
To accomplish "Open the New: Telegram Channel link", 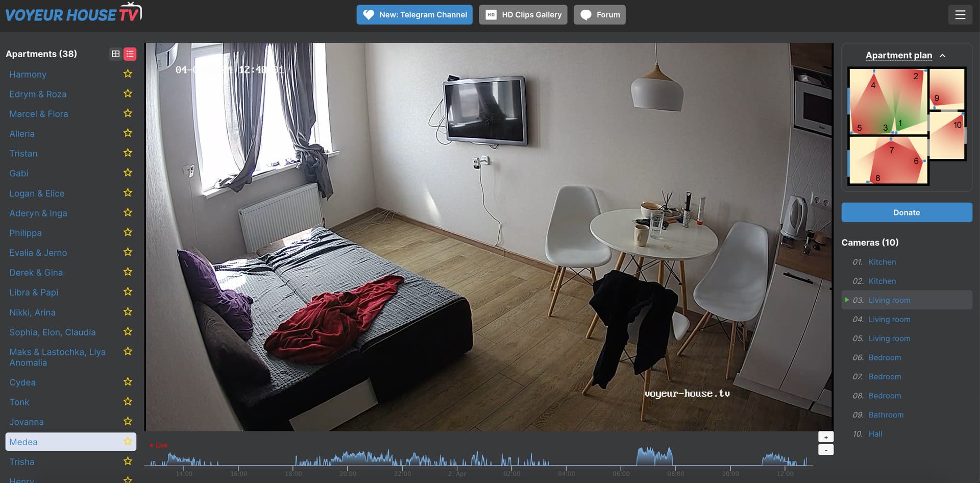I will coord(414,15).
